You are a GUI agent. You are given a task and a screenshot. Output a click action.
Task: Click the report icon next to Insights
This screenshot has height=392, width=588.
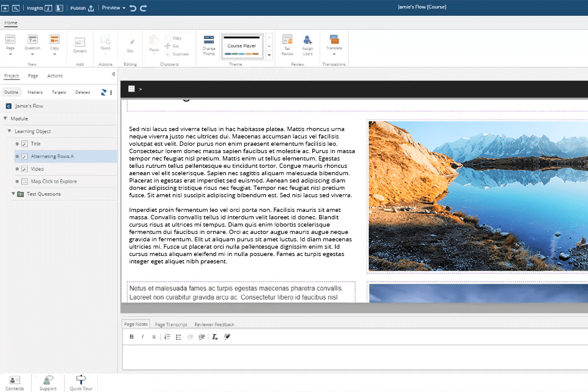click(x=59, y=8)
